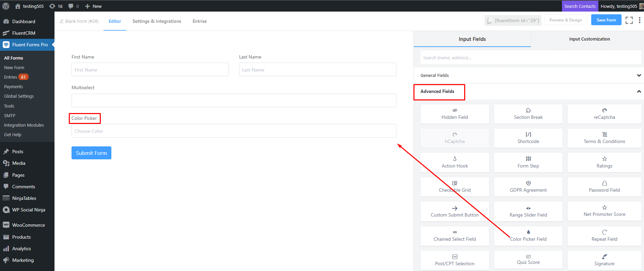Add the Action Hook element

(455, 162)
